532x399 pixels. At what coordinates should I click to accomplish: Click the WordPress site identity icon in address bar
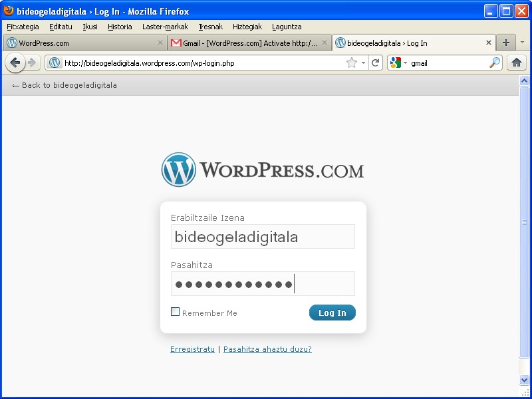(55, 63)
